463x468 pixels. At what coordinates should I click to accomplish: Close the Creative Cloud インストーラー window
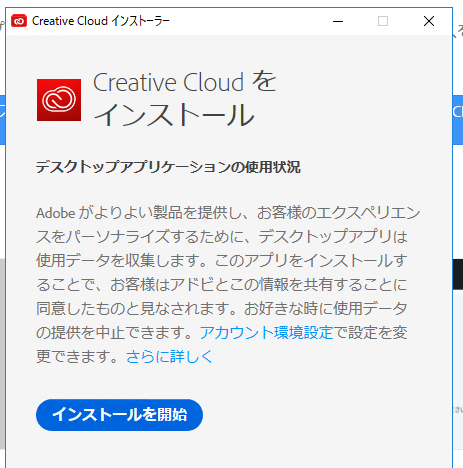[x=429, y=21]
